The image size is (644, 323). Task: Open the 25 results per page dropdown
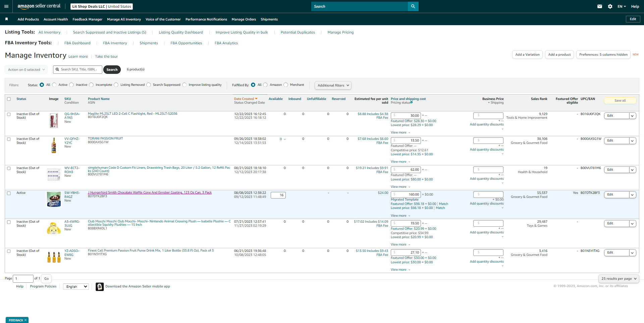coord(619,279)
